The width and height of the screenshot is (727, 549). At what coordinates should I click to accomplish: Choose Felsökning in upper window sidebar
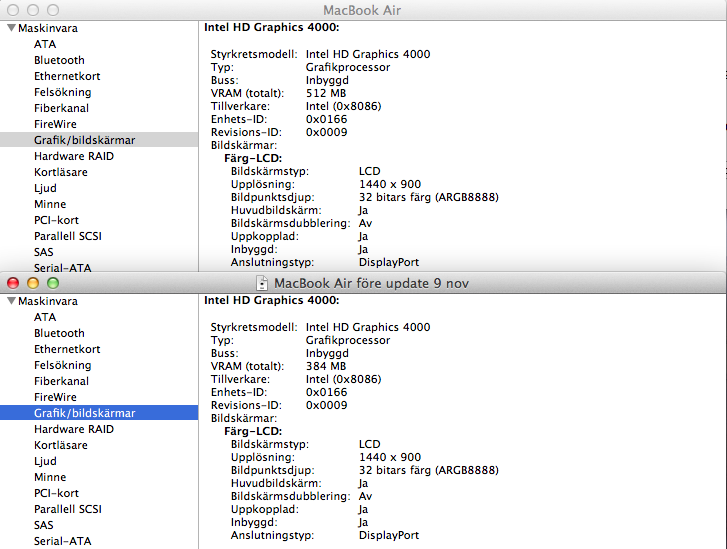tap(63, 92)
